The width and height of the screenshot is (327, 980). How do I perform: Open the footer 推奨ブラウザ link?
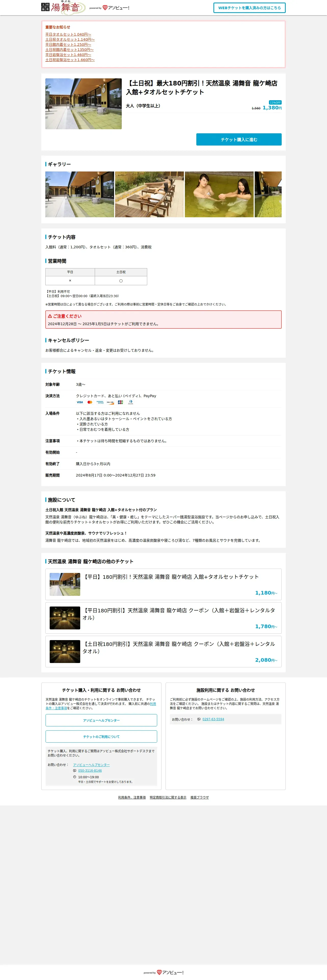(199, 797)
